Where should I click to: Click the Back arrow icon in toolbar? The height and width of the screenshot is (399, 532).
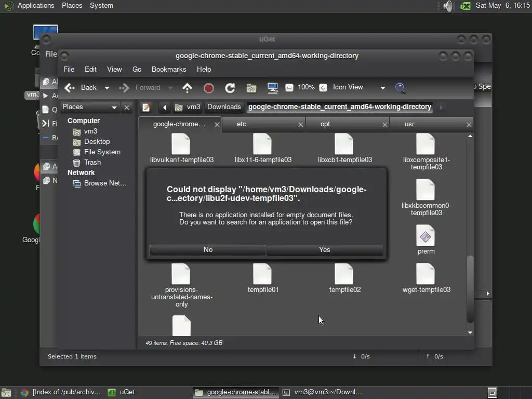point(70,88)
